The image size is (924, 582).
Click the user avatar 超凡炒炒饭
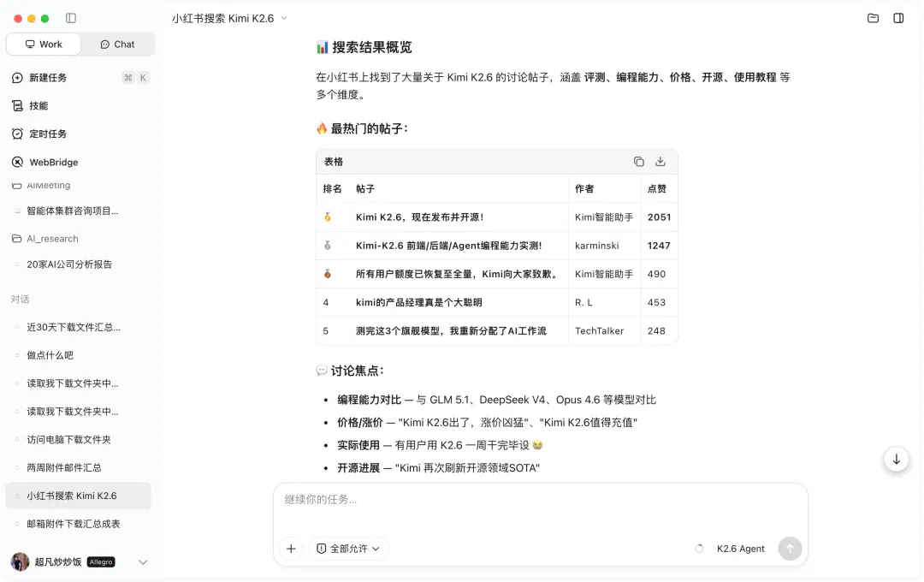click(20, 562)
